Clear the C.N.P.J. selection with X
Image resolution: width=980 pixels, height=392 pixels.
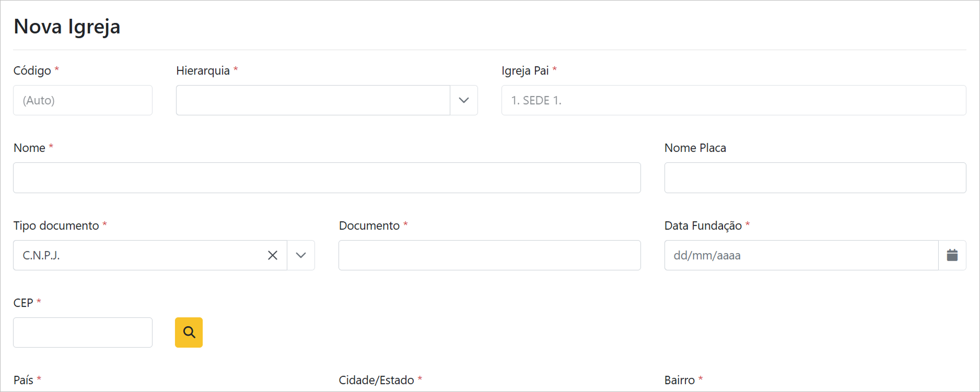273,255
